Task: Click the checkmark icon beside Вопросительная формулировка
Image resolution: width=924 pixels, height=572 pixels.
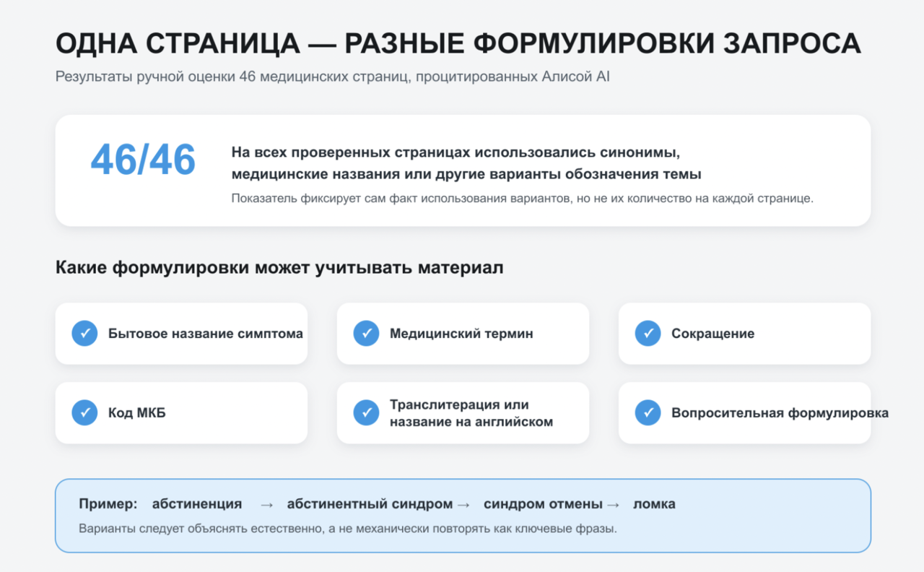Action: pyautogui.click(x=648, y=413)
